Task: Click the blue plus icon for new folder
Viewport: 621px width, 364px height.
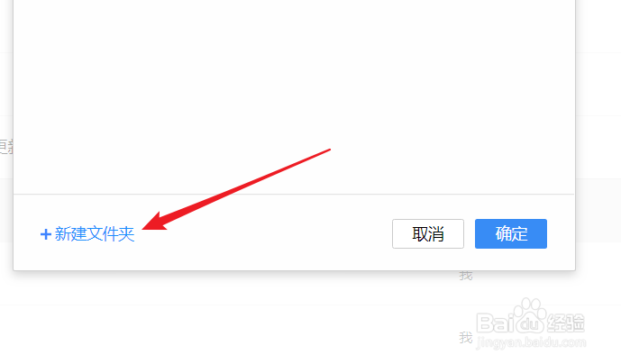Action: pyautogui.click(x=46, y=234)
